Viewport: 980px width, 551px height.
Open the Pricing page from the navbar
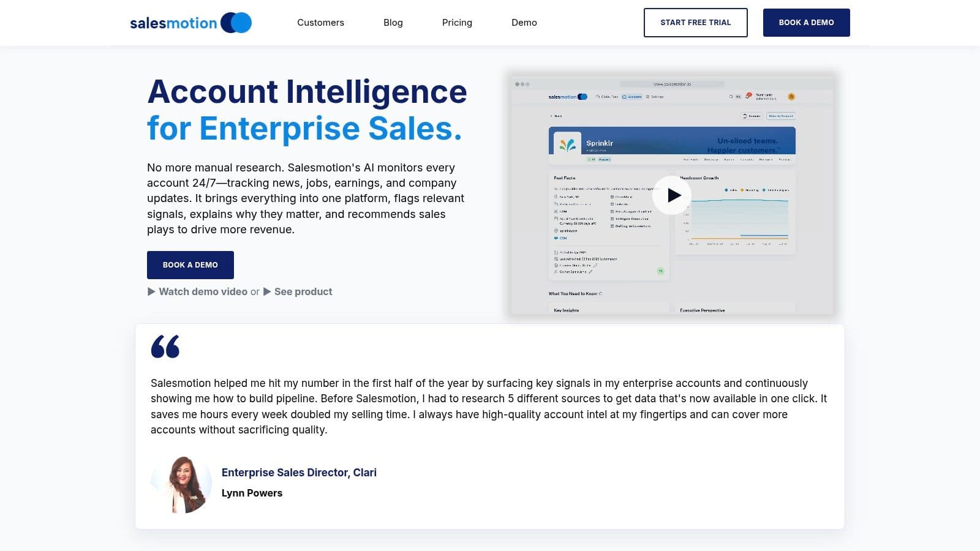pyautogui.click(x=456, y=22)
